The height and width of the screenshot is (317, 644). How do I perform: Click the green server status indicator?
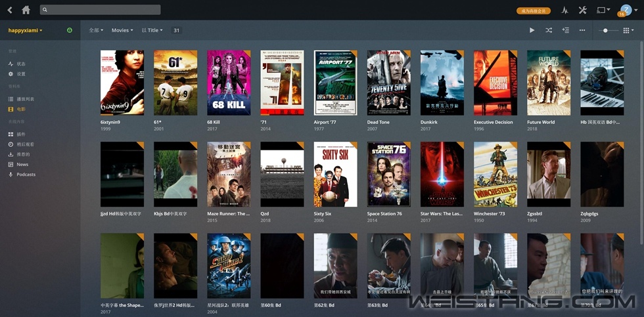click(70, 30)
